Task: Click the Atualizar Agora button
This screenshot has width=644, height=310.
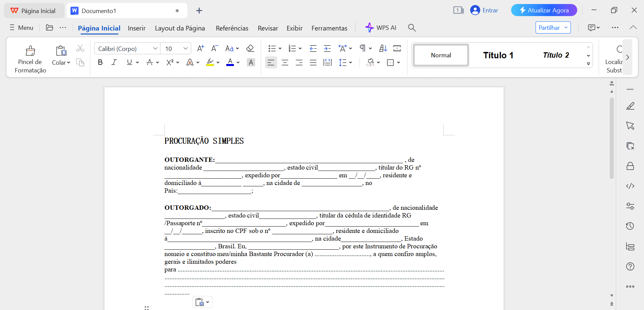Action: point(544,10)
